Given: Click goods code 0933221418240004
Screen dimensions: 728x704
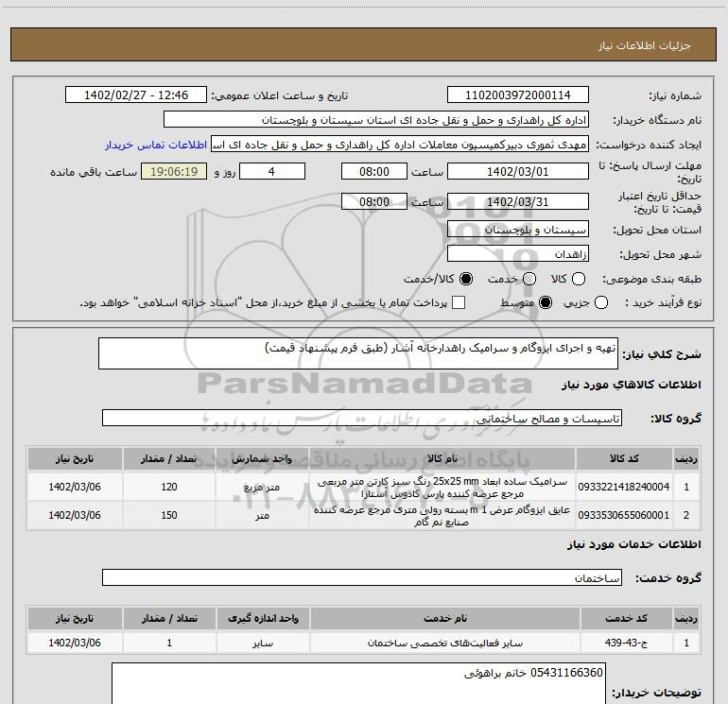Looking at the screenshot, I should click(624, 487).
